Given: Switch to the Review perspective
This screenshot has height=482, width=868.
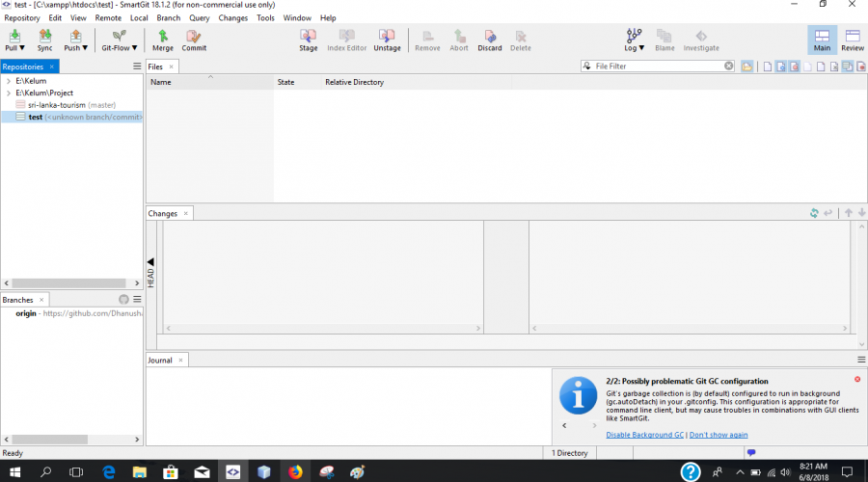Looking at the screenshot, I should tap(853, 40).
